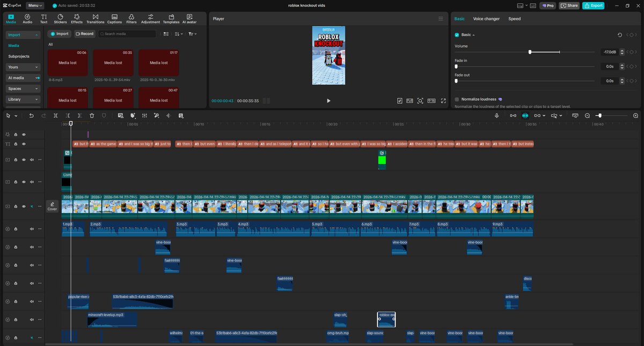The width and height of the screenshot is (644, 346).
Task: Open more options for the main video track
Action: pyautogui.click(x=40, y=206)
